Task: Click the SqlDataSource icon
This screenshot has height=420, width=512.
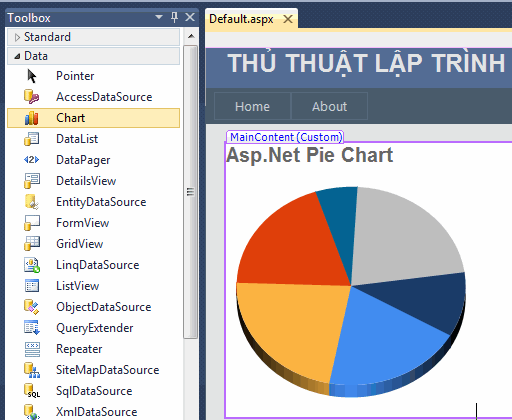Action: (x=32, y=391)
